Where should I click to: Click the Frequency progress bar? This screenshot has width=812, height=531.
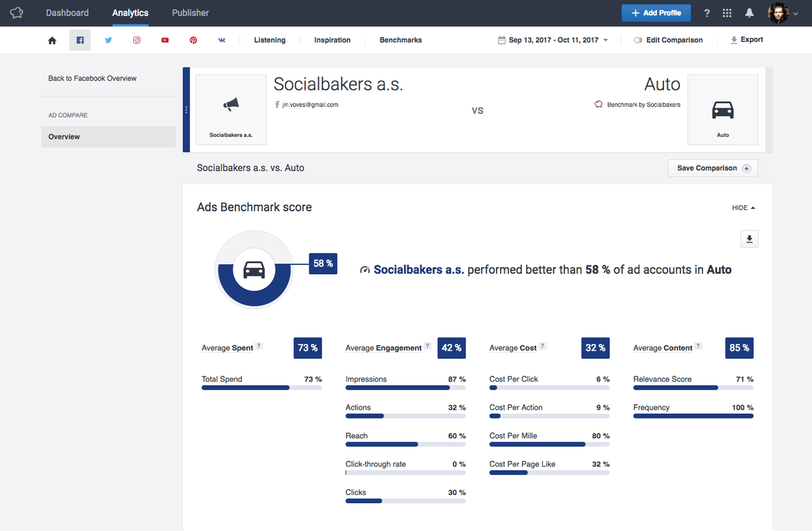693,416
